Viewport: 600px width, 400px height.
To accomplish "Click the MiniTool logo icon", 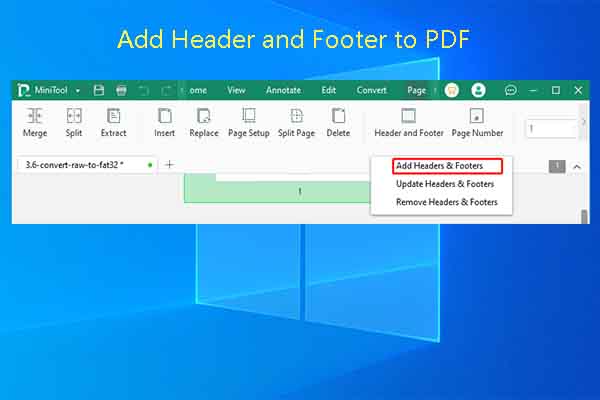I will coord(23,90).
